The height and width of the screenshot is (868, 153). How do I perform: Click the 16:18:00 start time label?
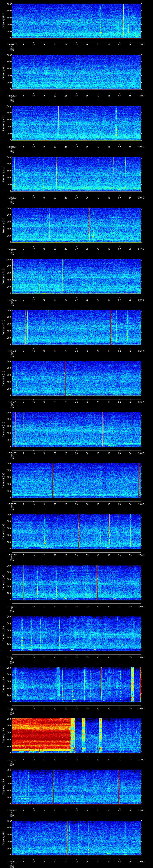(x=12, y=147)
